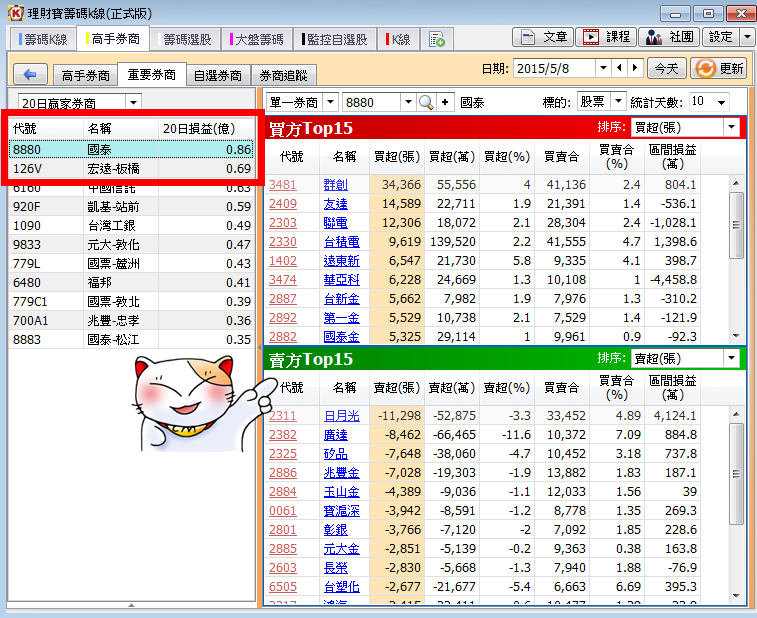
Task: Open stock name link 遠東新
Action: pyautogui.click(x=341, y=261)
